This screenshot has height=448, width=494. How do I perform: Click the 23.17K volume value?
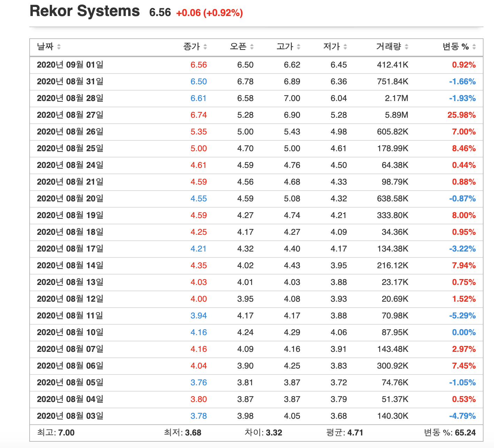[x=395, y=282]
